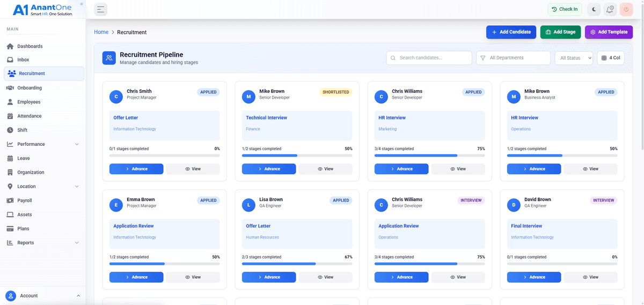View Mike Brown Business Analyst card
Viewport: 644px width, 305px height.
click(590, 169)
